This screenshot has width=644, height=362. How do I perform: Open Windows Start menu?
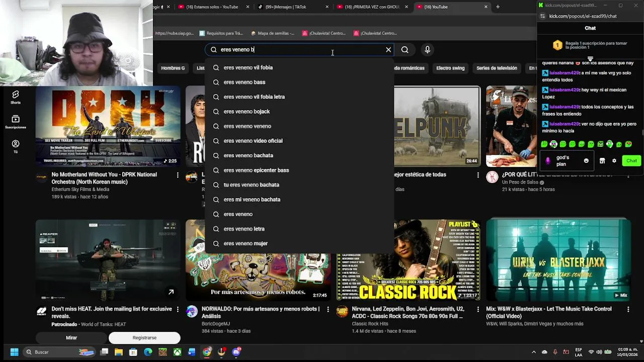click(x=14, y=352)
